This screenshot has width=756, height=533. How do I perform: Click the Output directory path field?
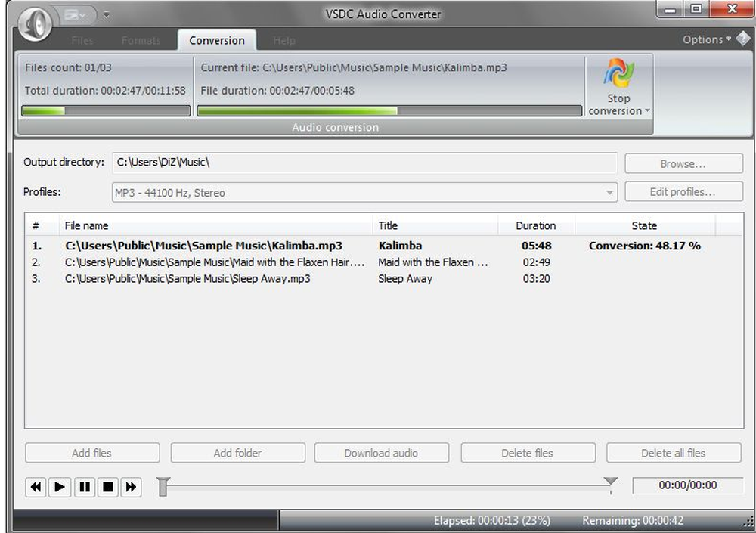[x=364, y=163]
